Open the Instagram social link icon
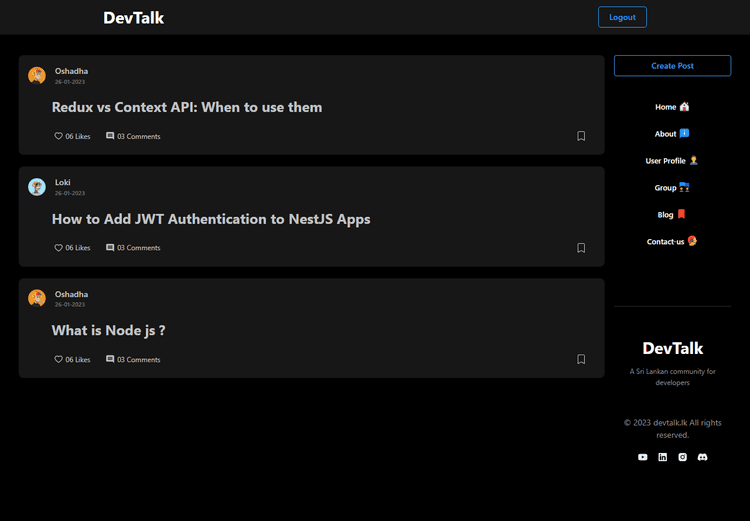This screenshot has width=750, height=521. click(683, 457)
